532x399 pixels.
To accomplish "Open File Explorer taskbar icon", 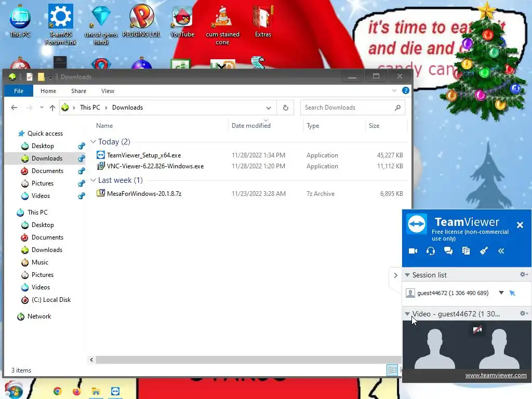I will (96, 392).
